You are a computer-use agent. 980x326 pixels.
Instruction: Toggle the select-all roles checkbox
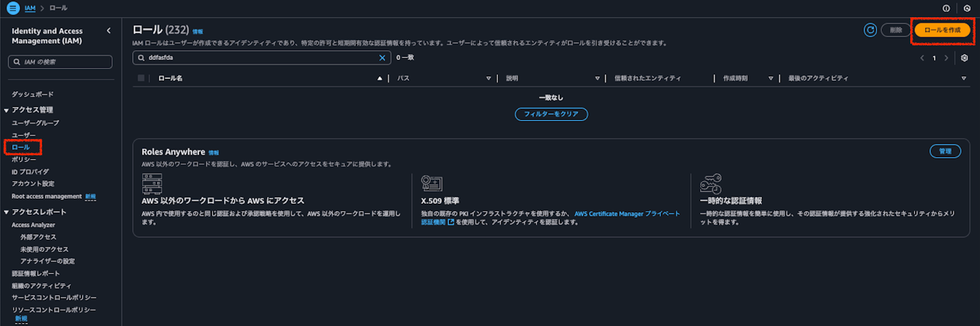[141, 78]
